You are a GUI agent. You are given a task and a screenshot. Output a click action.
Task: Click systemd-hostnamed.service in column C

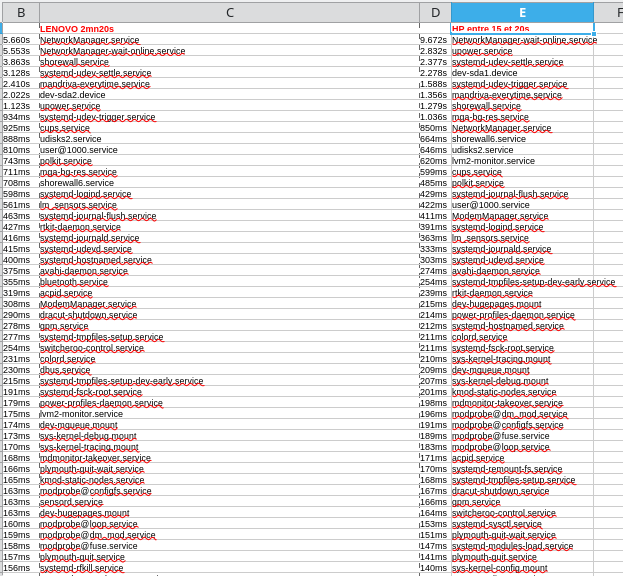tap(229, 260)
